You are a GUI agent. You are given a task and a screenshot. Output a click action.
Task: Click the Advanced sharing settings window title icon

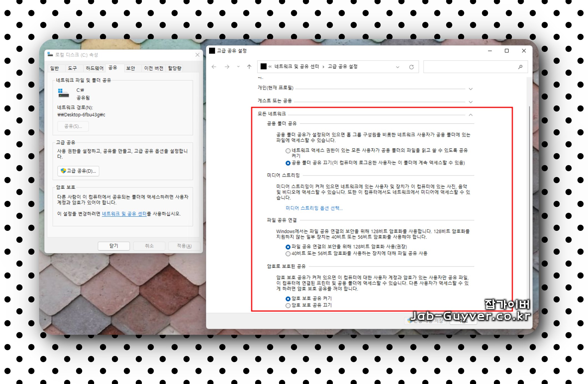212,51
